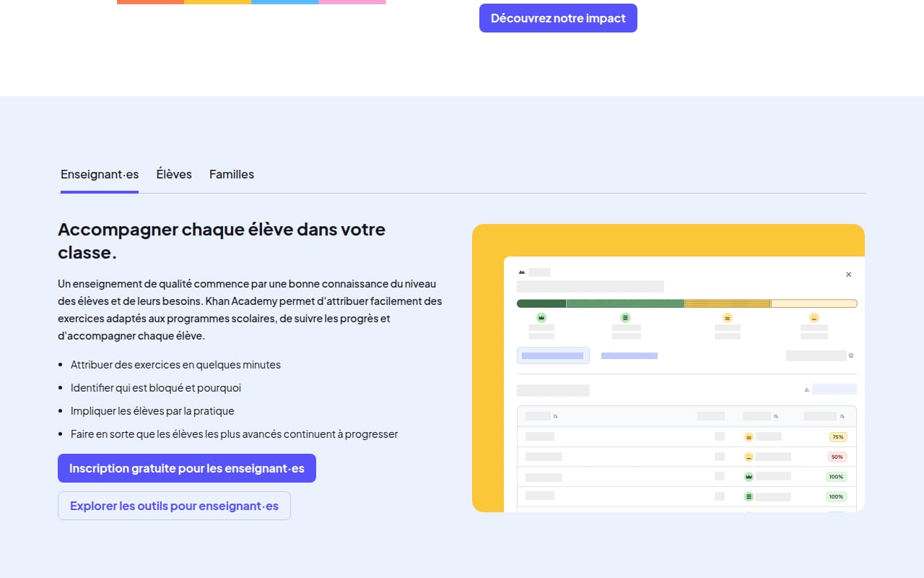Click the Découvrez notre impact button

coord(558,18)
